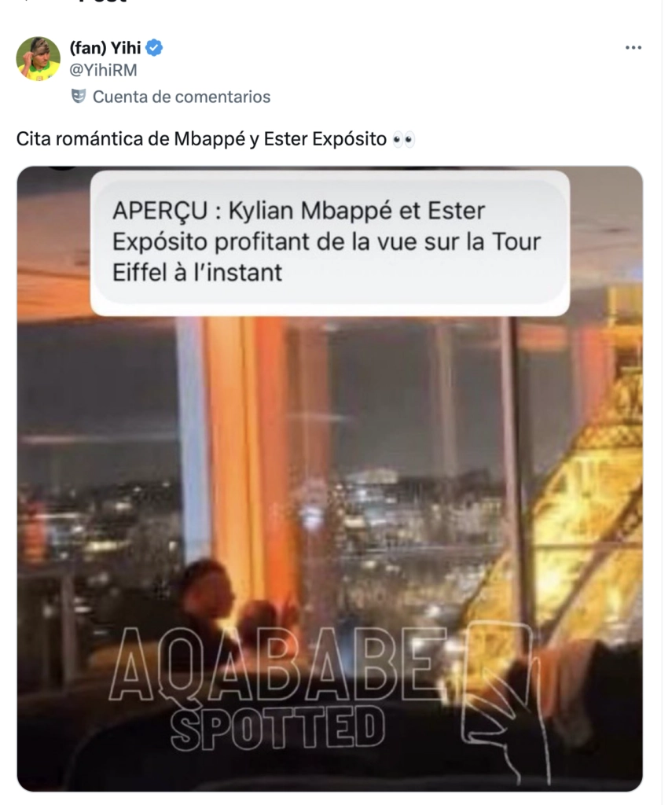Click the eyes emoji in the post

403,140
